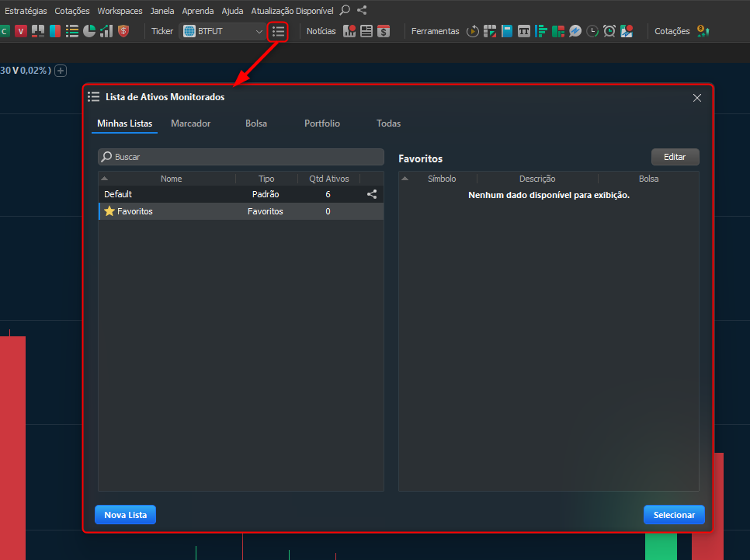Open the Janela menu

click(162, 11)
